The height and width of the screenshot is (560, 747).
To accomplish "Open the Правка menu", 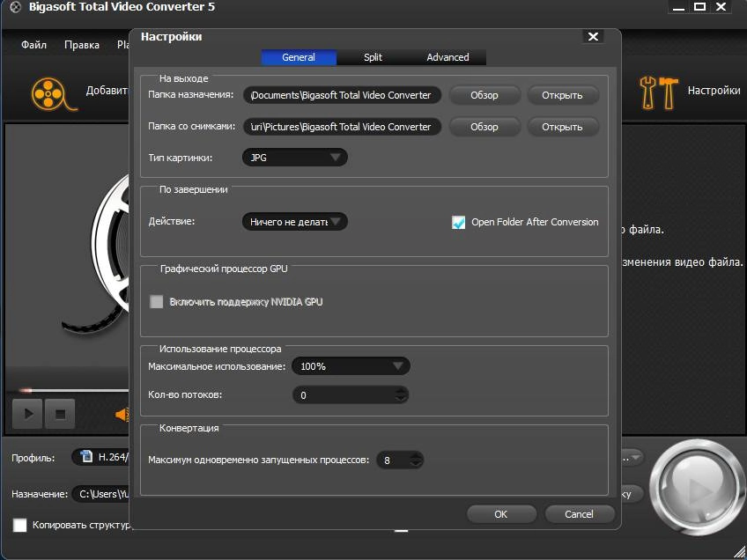I will 82,45.
